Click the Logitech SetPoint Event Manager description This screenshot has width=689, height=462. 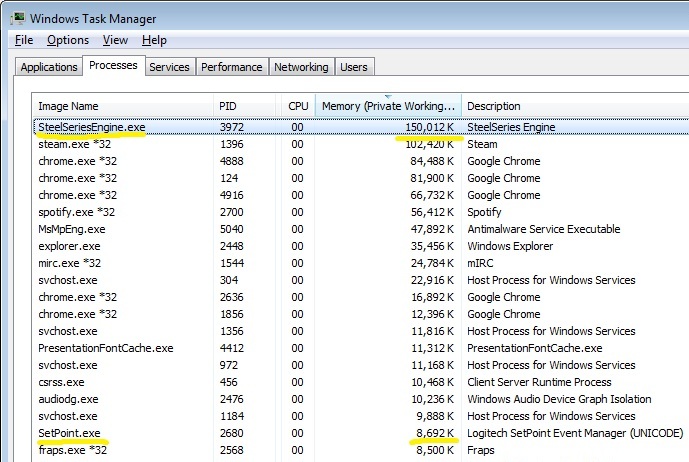point(575,433)
